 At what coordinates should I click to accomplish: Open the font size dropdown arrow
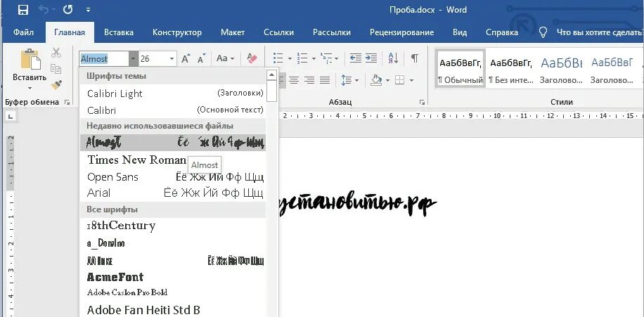click(x=172, y=59)
